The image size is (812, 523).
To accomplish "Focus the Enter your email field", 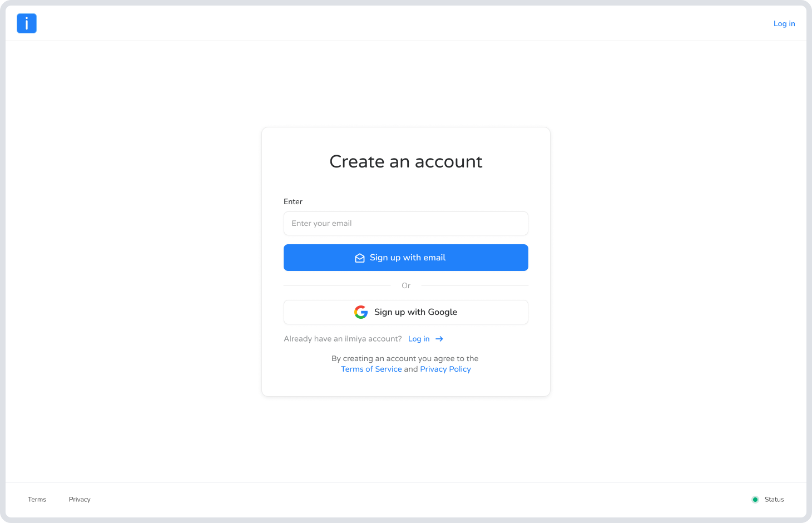I will coord(406,223).
